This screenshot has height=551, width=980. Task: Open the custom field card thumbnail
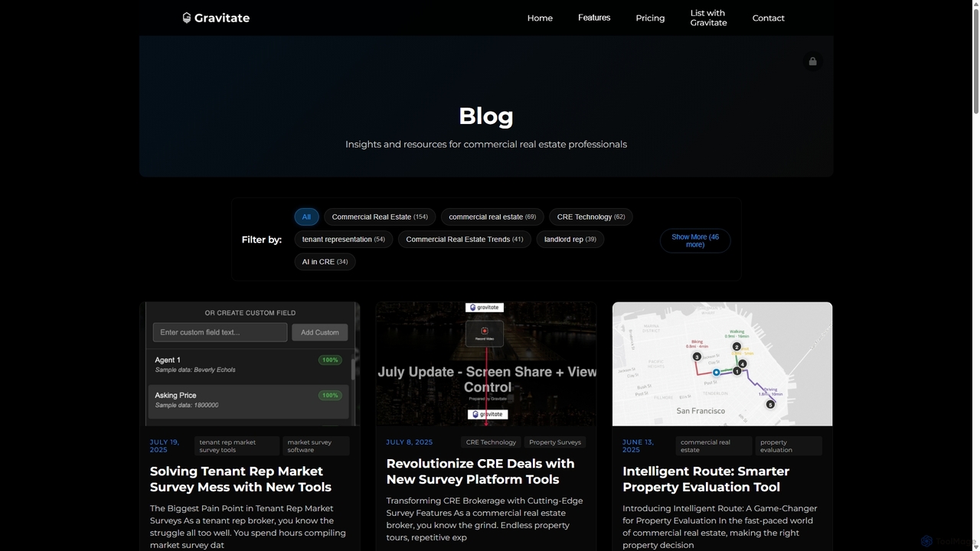(250, 364)
